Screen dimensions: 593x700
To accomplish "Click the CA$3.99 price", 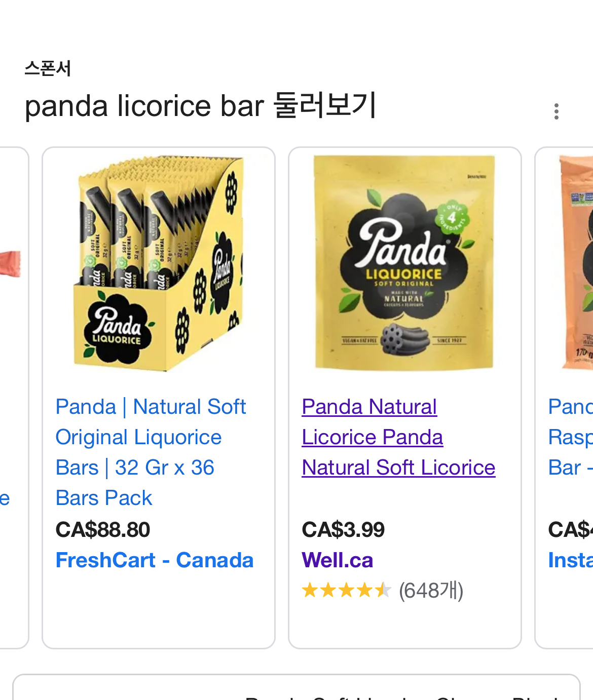I will click(343, 530).
